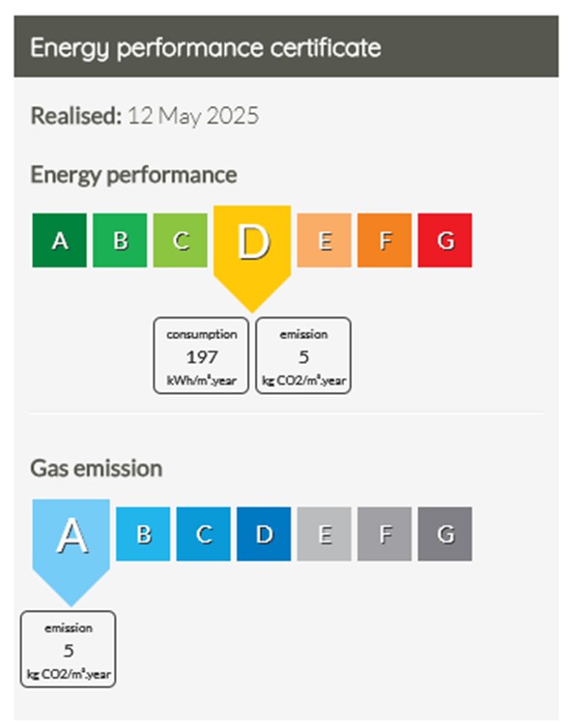Click the dark green A energy rating square
The image size is (568, 728).
click(60, 240)
